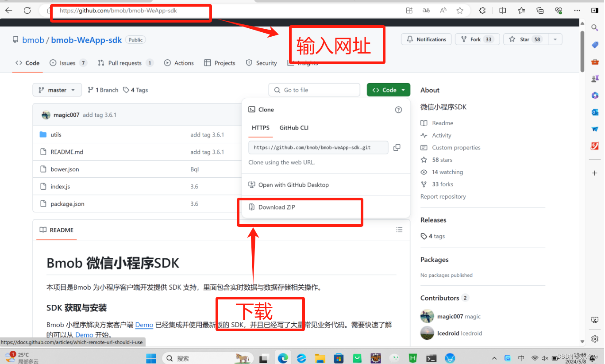The width and height of the screenshot is (605, 364).
Task: Open Edge sidebar shopping tag icon
Action: point(595,45)
